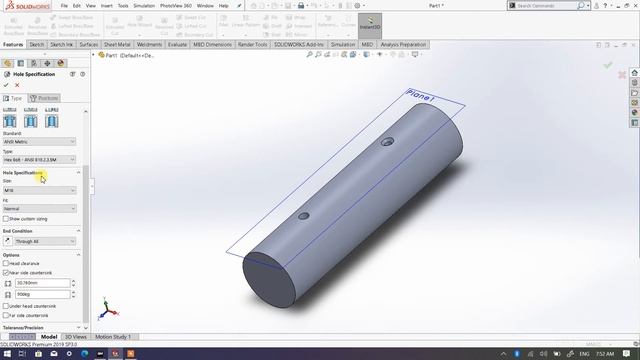Open the End Condition Through All dropdown
This screenshot has width=640, height=360.
[45, 241]
